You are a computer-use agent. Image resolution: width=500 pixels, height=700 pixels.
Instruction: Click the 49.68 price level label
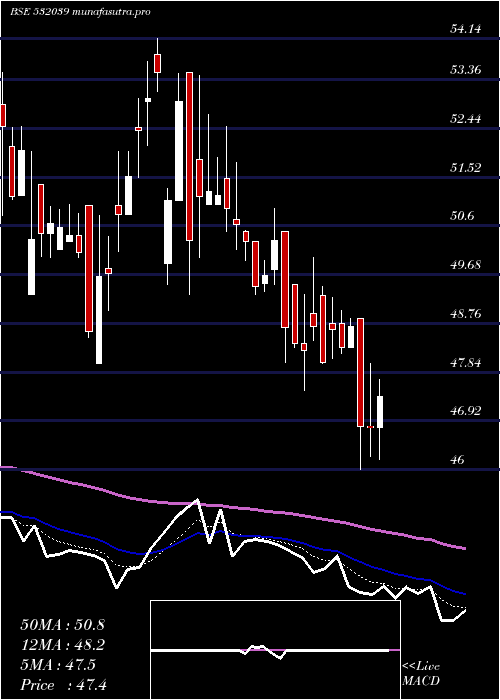point(466,265)
